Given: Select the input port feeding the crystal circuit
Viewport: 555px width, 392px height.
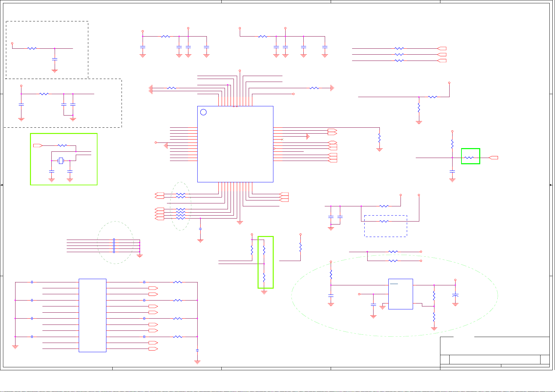Looking at the screenshot, I should point(38,145).
